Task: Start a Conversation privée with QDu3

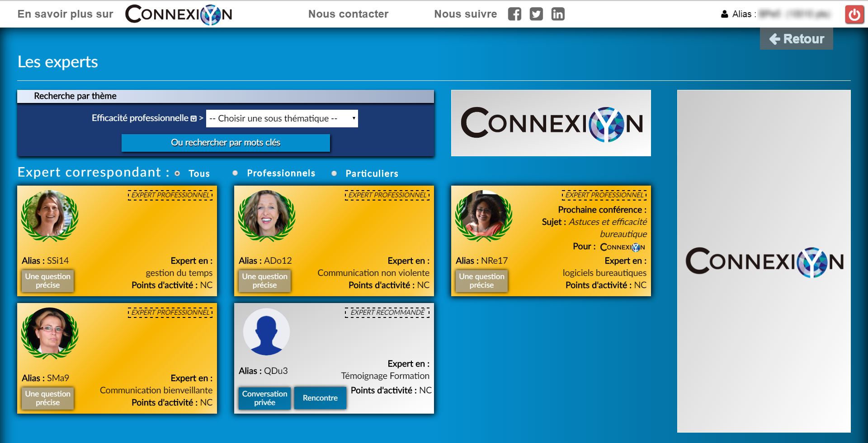Action: point(264,398)
